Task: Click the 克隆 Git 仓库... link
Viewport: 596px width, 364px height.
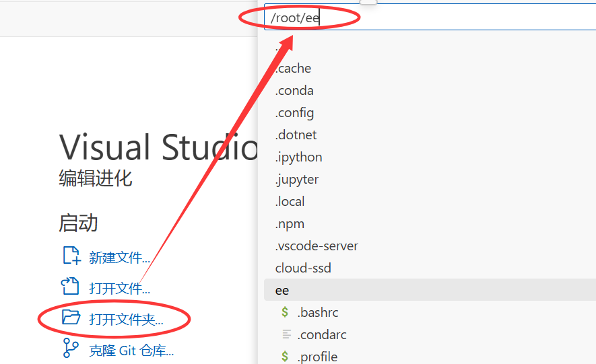Action: click(131, 351)
